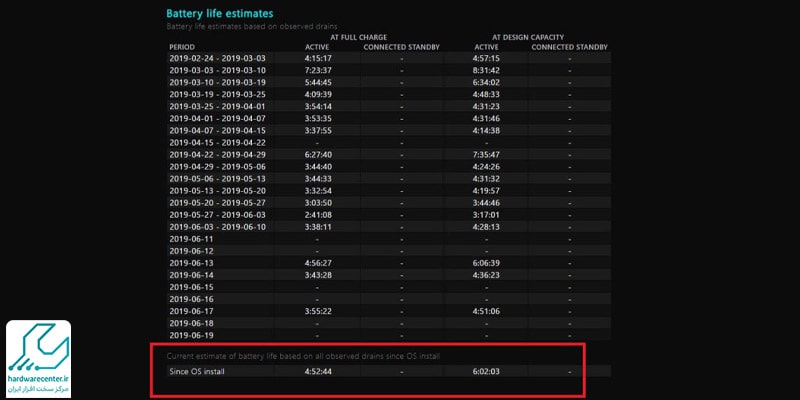The height and width of the screenshot is (400, 800).
Task: Click the active time "3:32:54"
Action: 318,191
